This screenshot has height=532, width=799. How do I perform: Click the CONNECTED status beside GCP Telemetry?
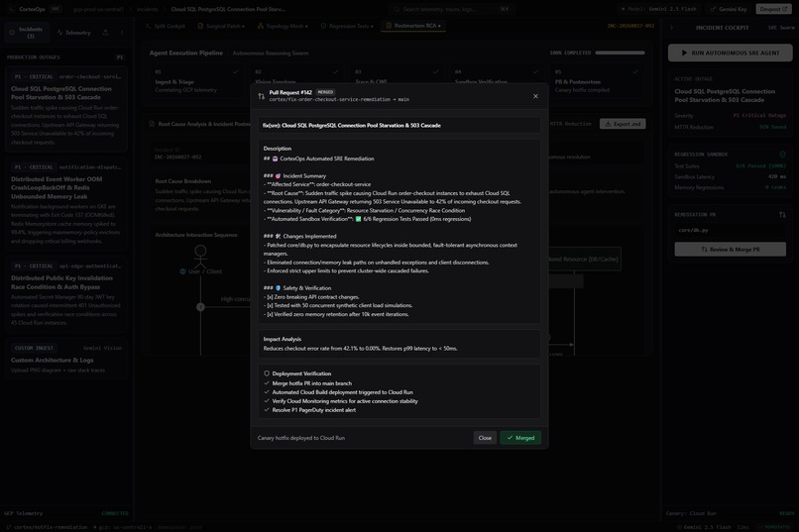(x=115, y=513)
